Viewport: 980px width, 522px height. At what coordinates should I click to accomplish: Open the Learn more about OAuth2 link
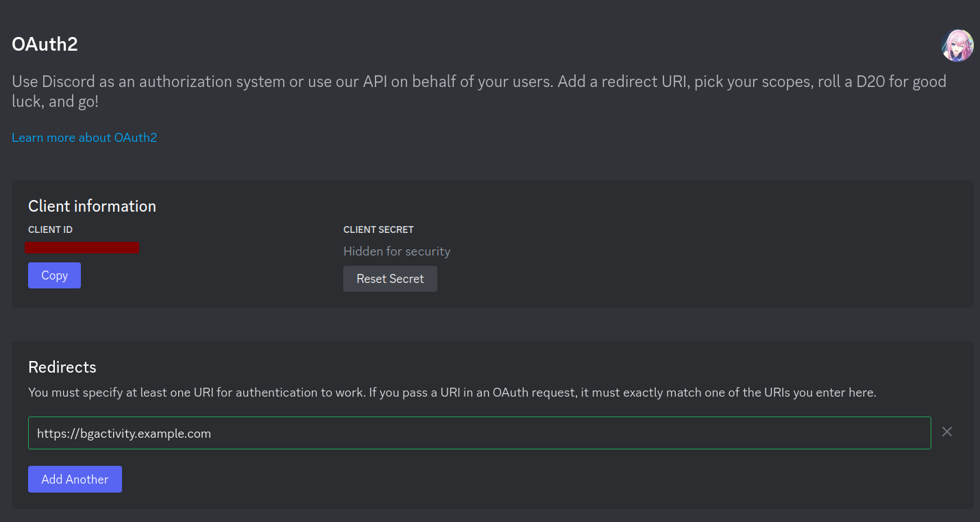84,138
